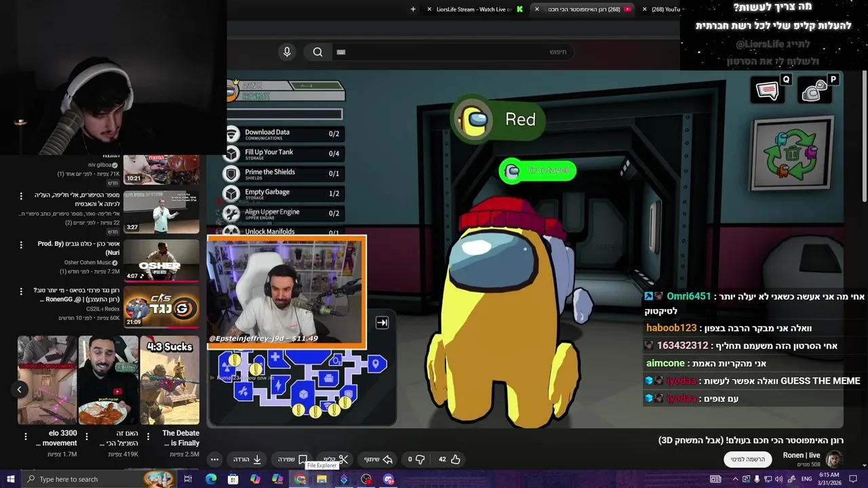Click the Prime the Shields task

click(283, 174)
